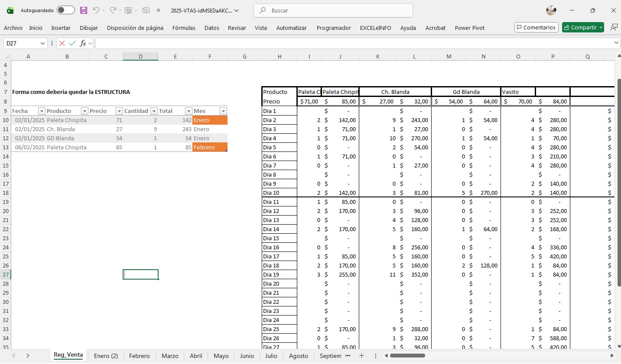Add a new sheet with plus icon

pos(361,356)
